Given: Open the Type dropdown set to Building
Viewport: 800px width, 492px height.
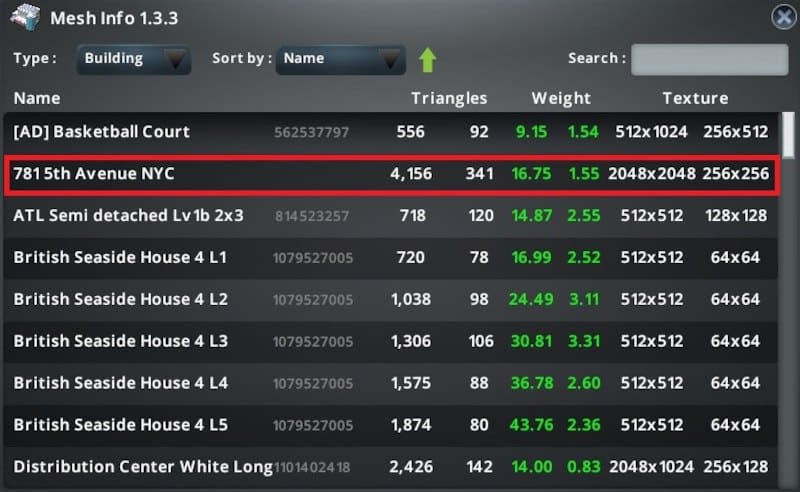Looking at the screenshot, I should coord(134,59).
